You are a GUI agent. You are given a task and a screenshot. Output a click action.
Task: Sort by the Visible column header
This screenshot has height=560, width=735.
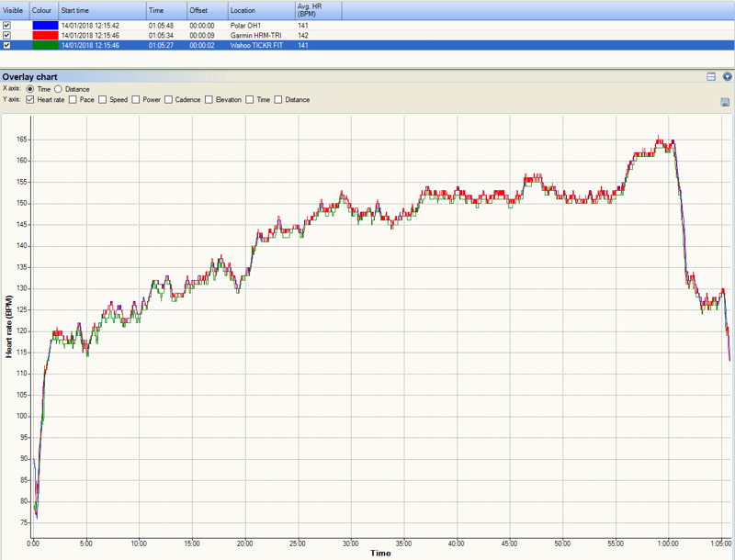(15, 10)
